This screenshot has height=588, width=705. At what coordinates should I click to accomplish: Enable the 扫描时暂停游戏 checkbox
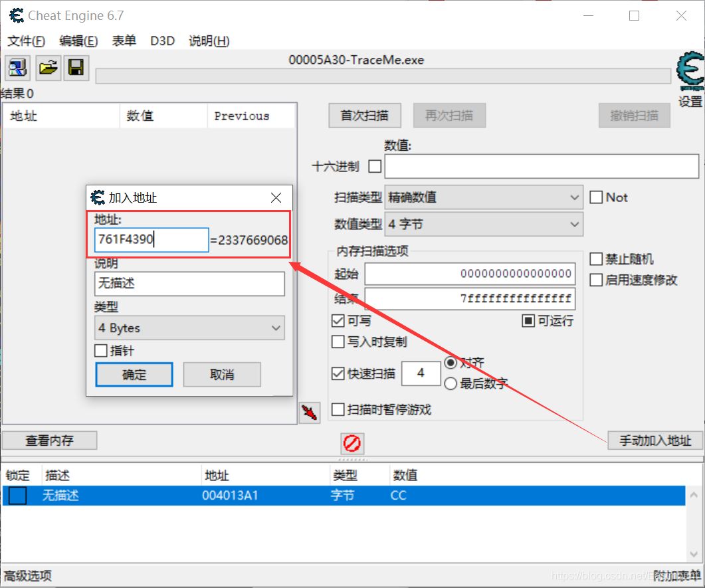[x=338, y=409]
